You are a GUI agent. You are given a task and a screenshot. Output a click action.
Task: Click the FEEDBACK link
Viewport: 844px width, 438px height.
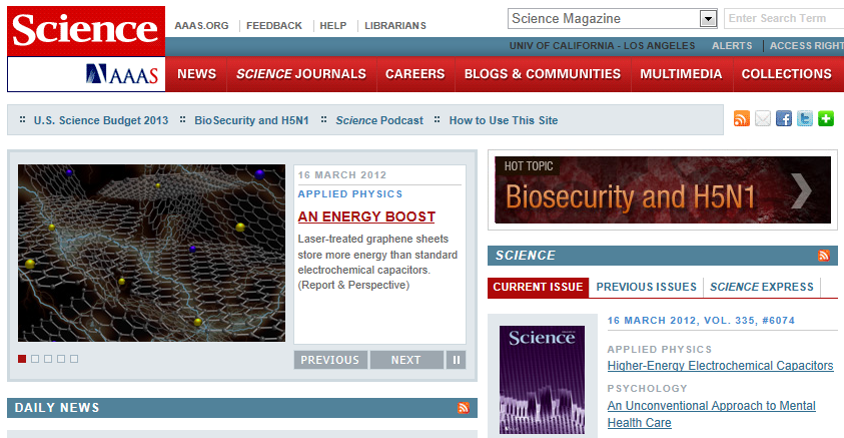[x=274, y=26]
